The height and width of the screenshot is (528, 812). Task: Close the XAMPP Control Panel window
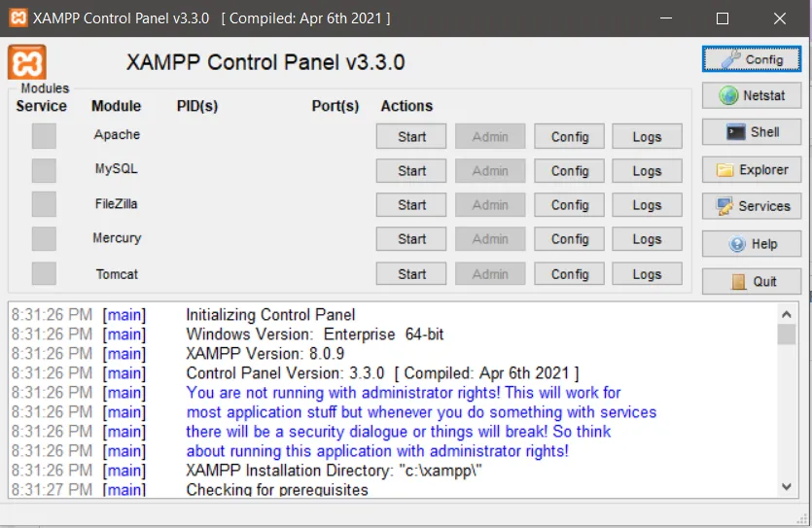[x=779, y=18]
